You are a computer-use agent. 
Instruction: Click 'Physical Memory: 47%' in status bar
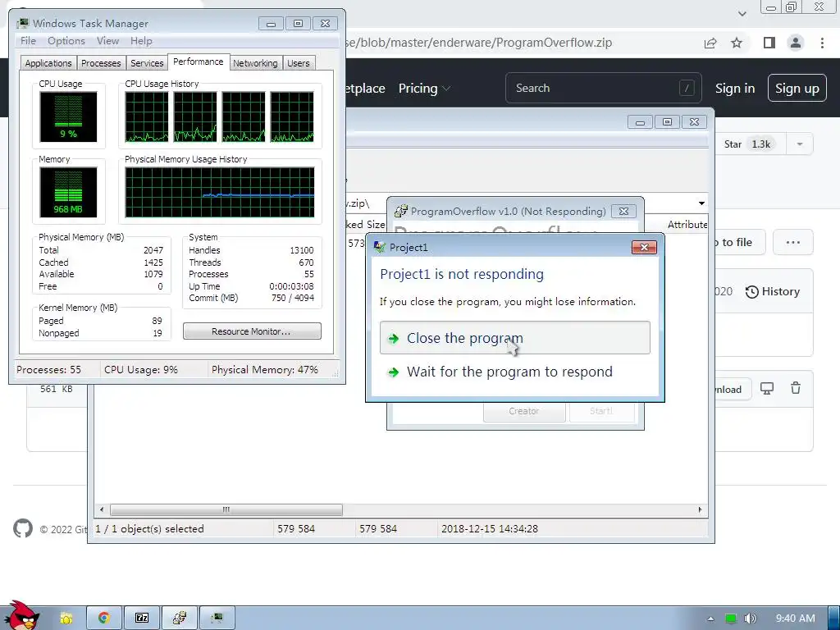[265, 370]
